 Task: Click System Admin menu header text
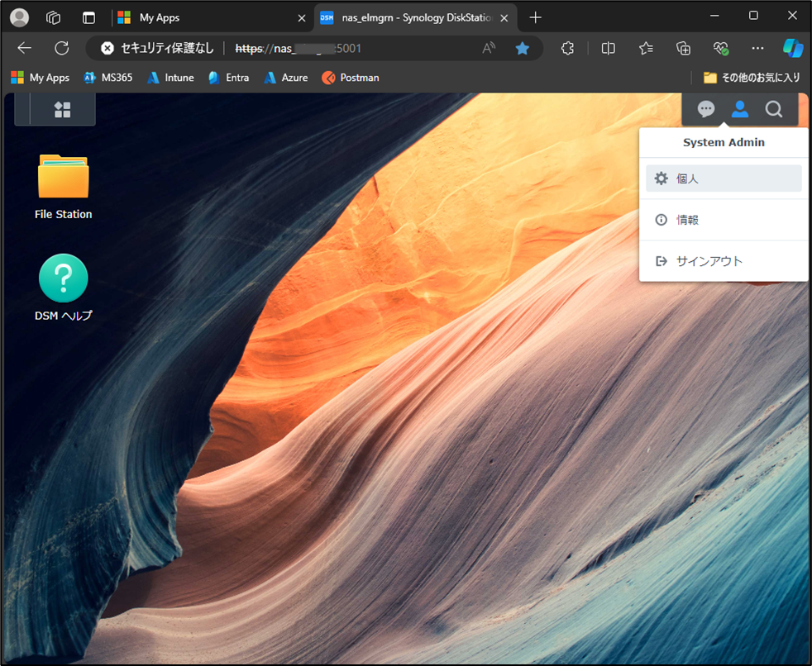[724, 142]
